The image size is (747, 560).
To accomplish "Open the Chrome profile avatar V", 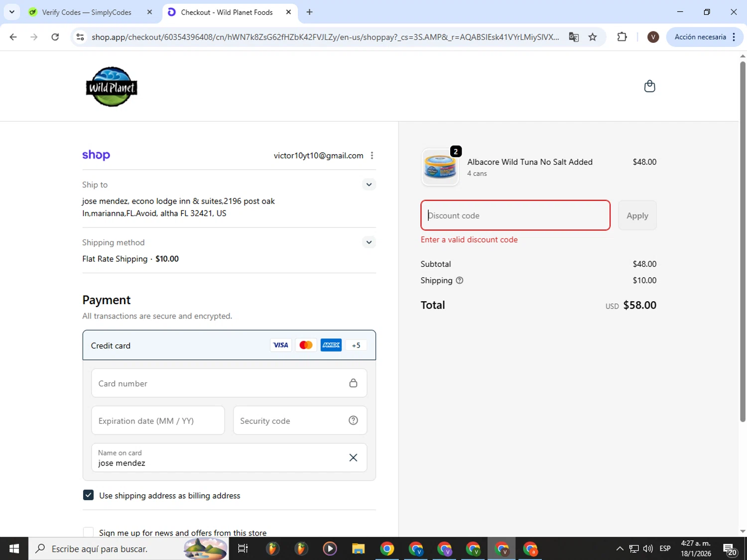I will pyautogui.click(x=653, y=37).
